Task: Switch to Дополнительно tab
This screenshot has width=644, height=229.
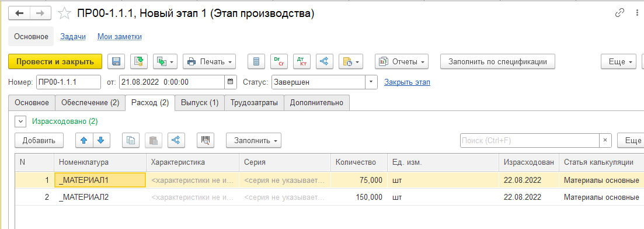Action: [x=316, y=103]
